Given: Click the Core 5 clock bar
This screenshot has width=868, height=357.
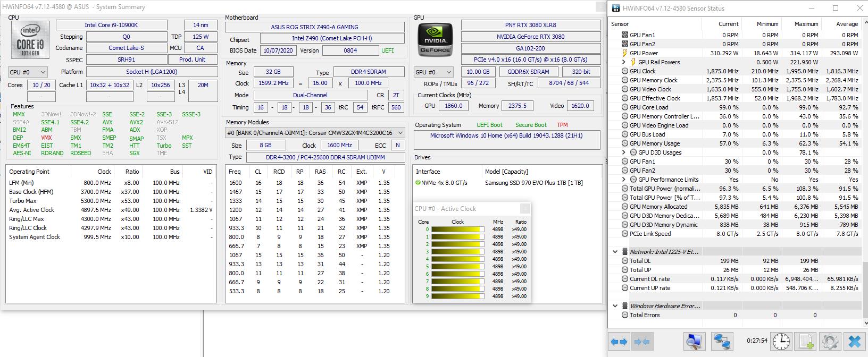Looking at the screenshot, I should click(x=458, y=267).
